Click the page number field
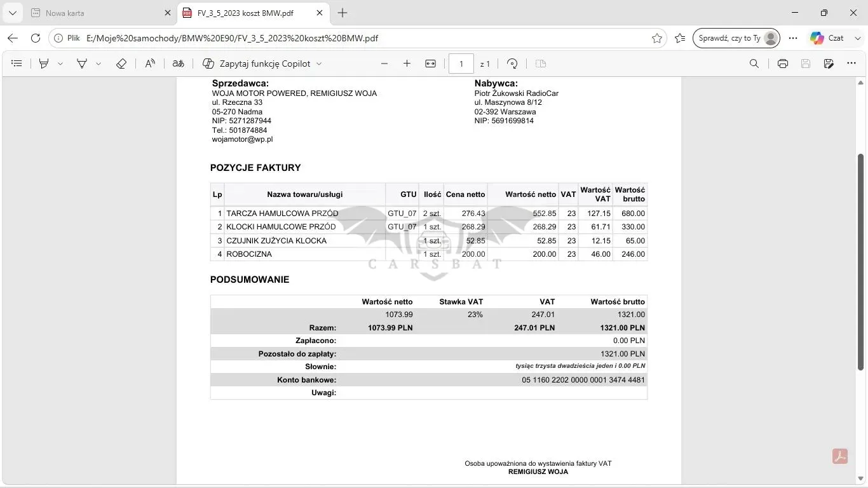 (461, 64)
